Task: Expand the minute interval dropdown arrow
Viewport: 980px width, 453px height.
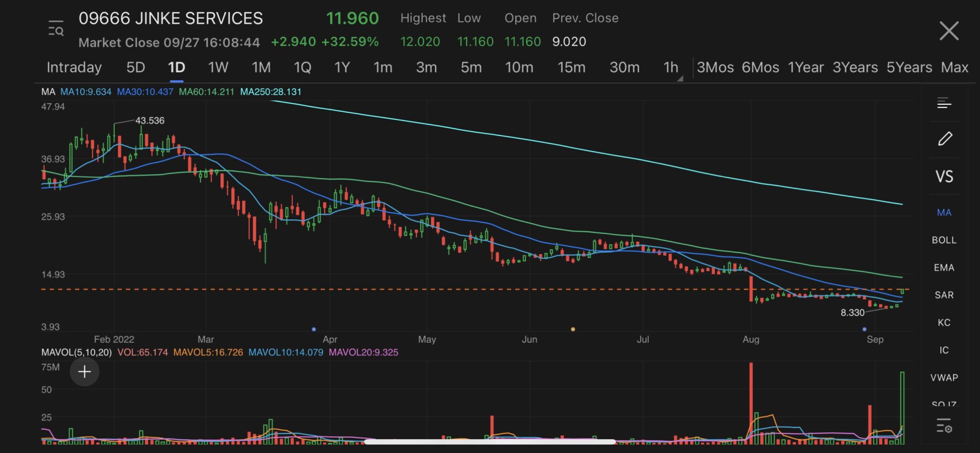Action: [x=680, y=78]
